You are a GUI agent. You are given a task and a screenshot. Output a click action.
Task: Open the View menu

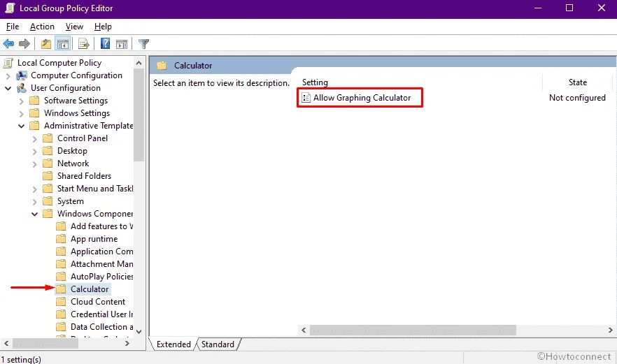point(74,27)
